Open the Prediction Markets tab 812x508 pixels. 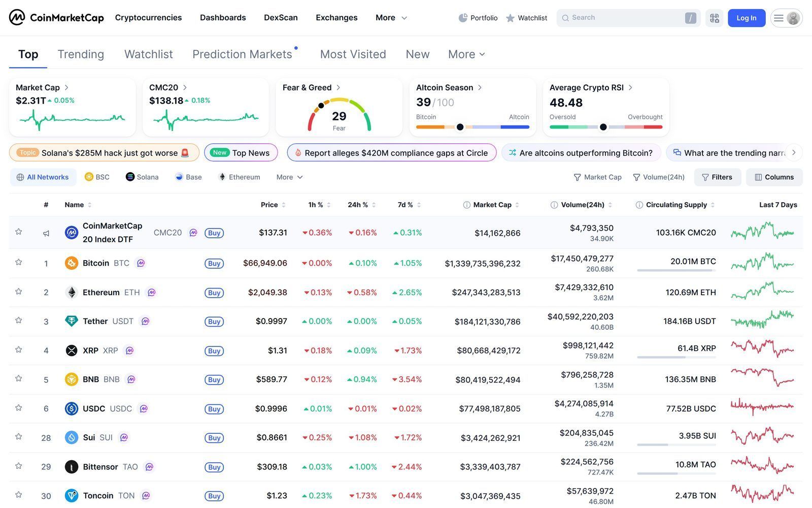click(x=242, y=54)
